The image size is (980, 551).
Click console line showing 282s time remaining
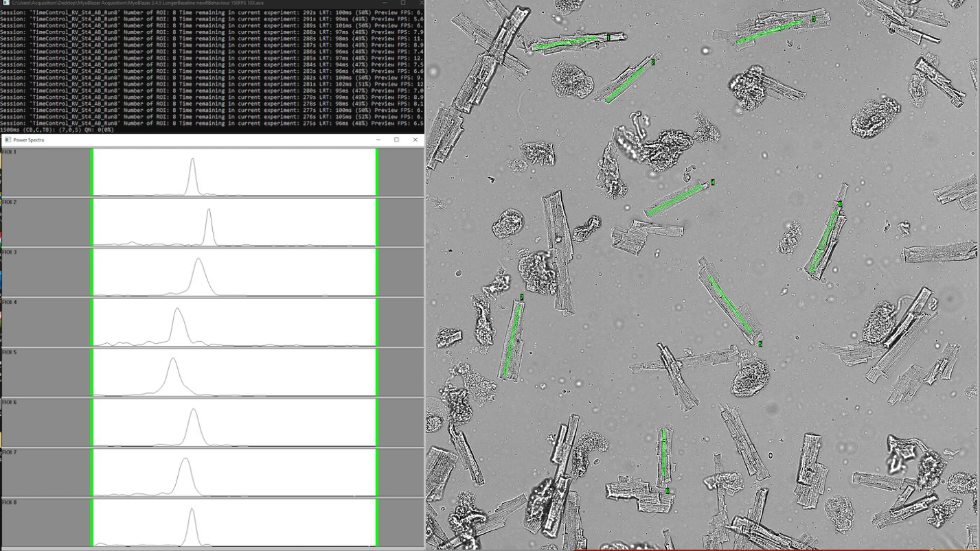click(x=212, y=78)
